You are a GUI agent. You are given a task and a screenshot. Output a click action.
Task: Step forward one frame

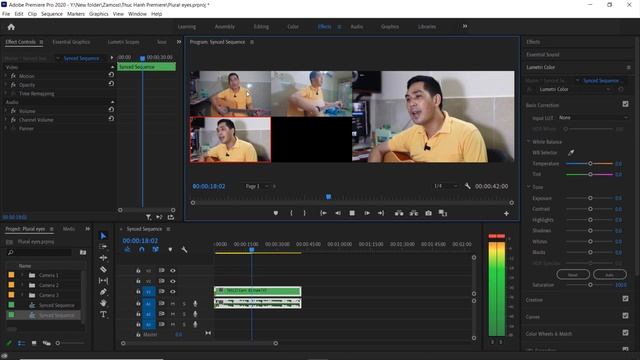[367, 213]
